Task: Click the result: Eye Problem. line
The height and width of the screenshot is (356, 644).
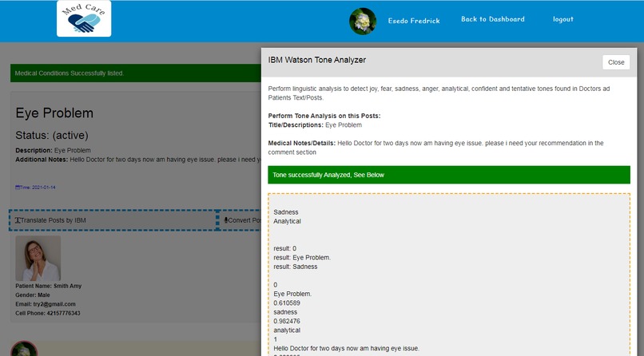Action: pos(302,258)
